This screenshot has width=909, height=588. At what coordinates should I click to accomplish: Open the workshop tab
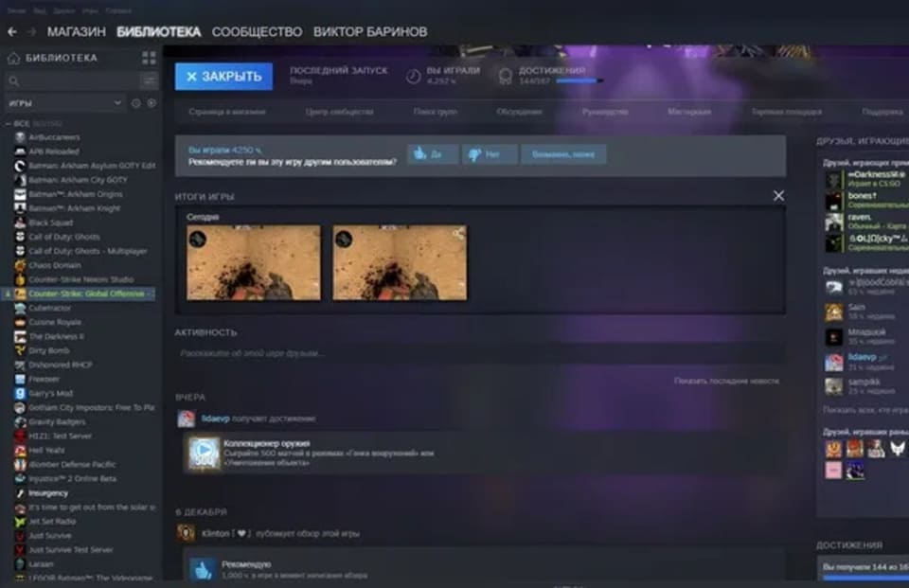(x=689, y=112)
